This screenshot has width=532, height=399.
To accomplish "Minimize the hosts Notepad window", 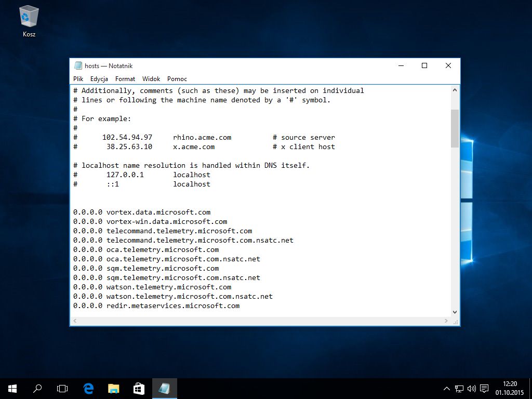I will 401,65.
